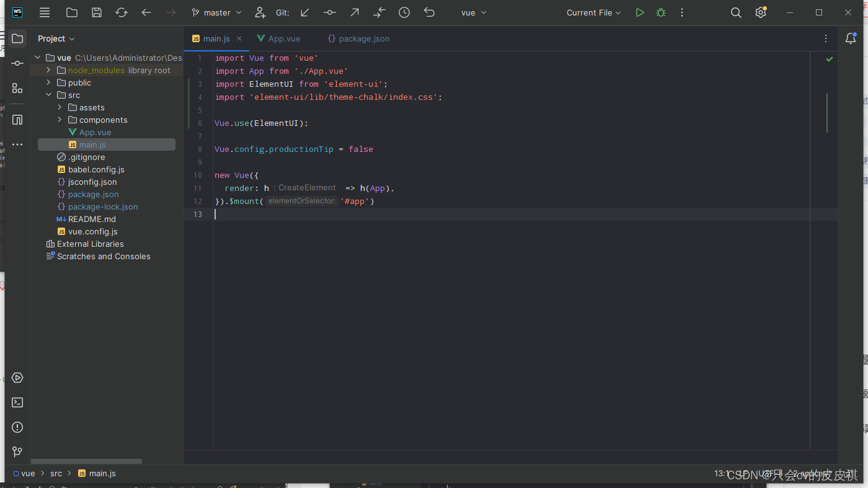Click the project panel horizontal scrollbar
This screenshot has height=488, width=868.
[x=86, y=461]
